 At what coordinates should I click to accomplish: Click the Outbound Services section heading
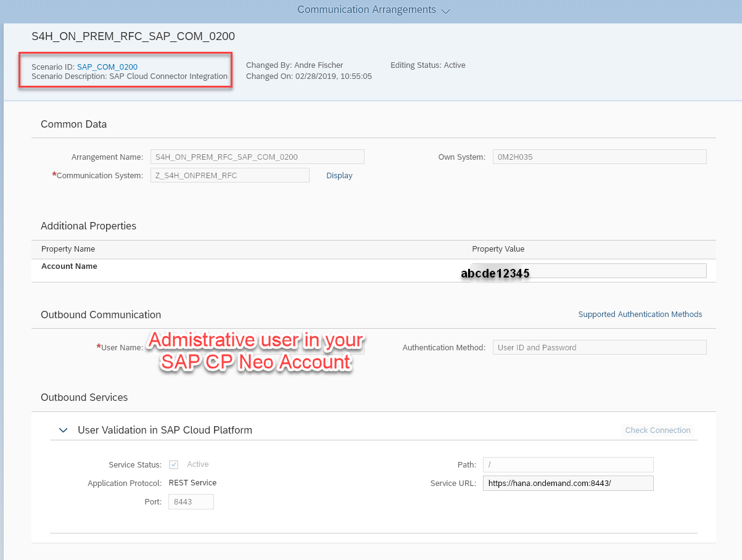[x=84, y=397]
